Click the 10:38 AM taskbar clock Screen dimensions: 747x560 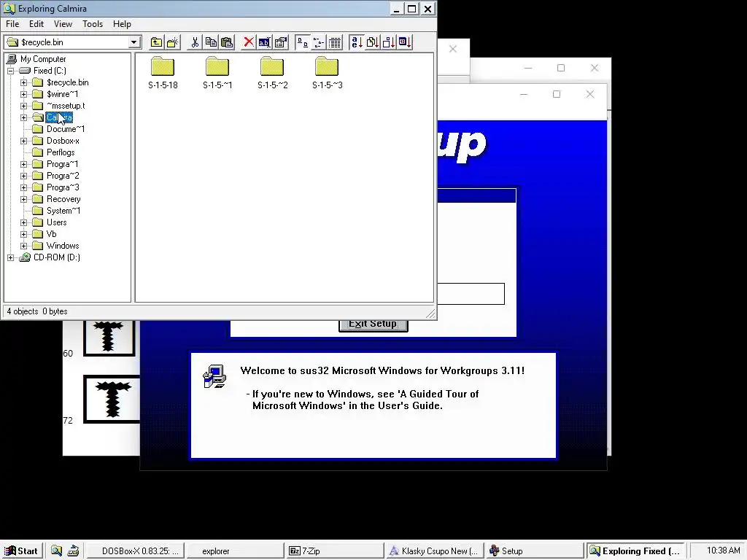(x=723, y=551)
